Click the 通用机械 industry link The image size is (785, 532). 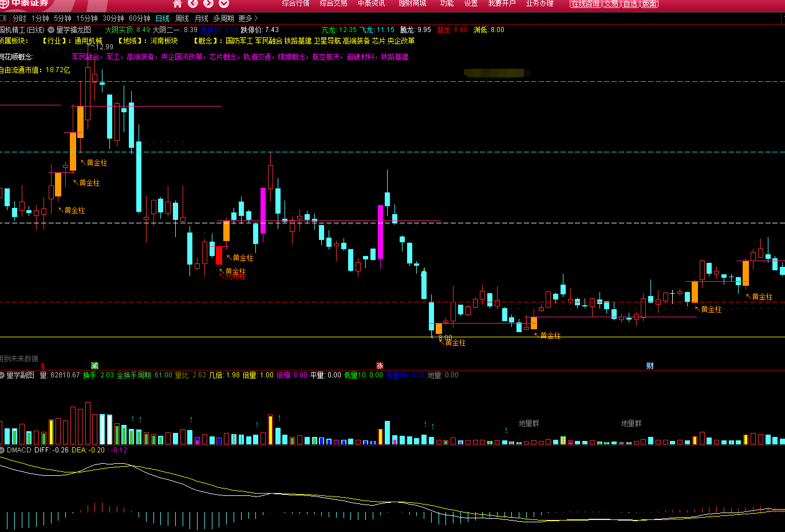click(88, 41)
